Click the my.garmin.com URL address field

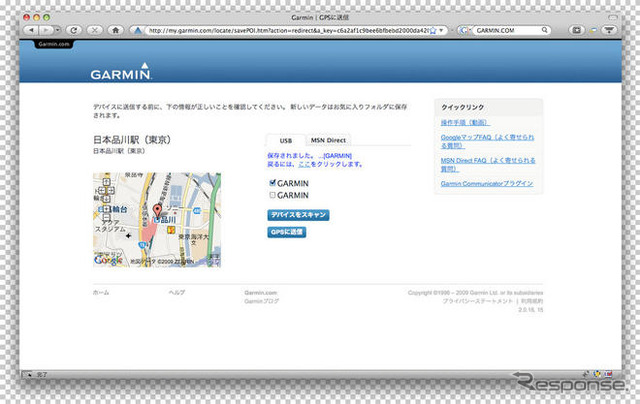coord(288,30)
